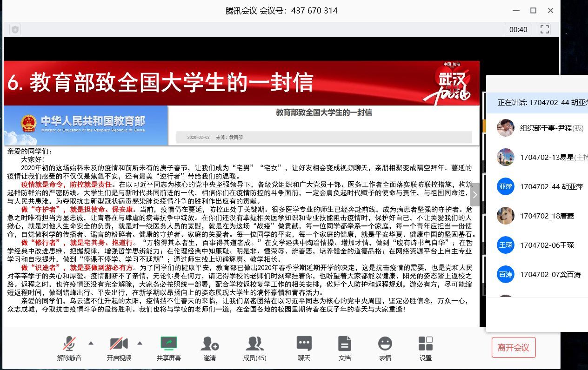Image resolution: width=588 pixels, height=370 pixels.
Task: Unmute the microphone (解除静音)
Action: coord(69,348)
